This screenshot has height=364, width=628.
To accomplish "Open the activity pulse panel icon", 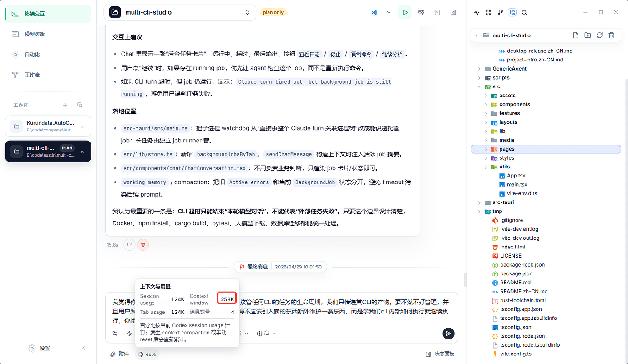I will pyautogui.click(x=476, y=13).
